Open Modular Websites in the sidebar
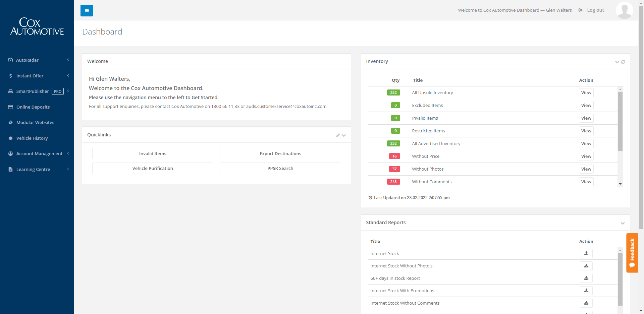The image size is (644, 314). pos(35,122)
